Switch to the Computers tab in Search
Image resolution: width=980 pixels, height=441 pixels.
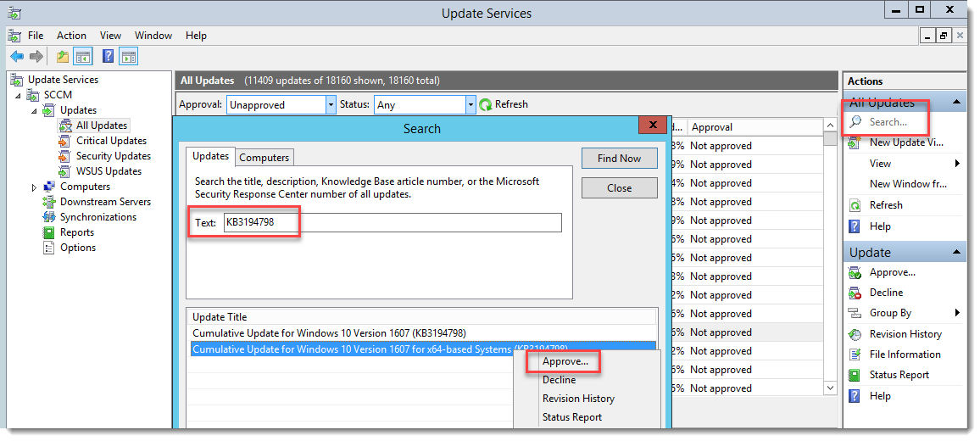coord(264,157)
